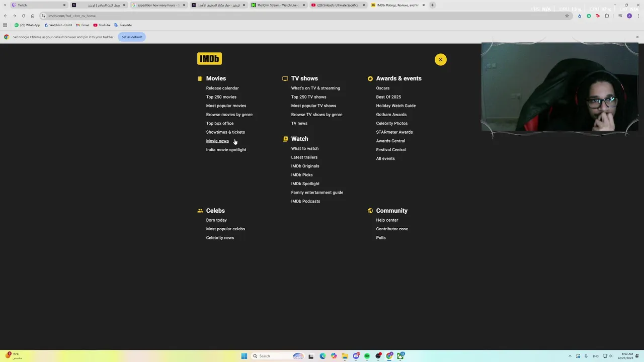Open File Explorer from the taskbar
The width and height of the screenshot is (644, 362).
345,356
